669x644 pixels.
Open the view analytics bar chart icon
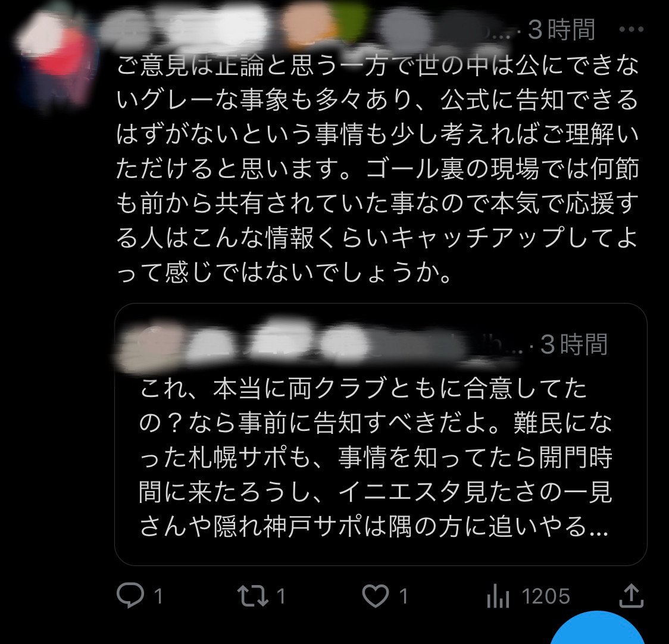(498, 595)
